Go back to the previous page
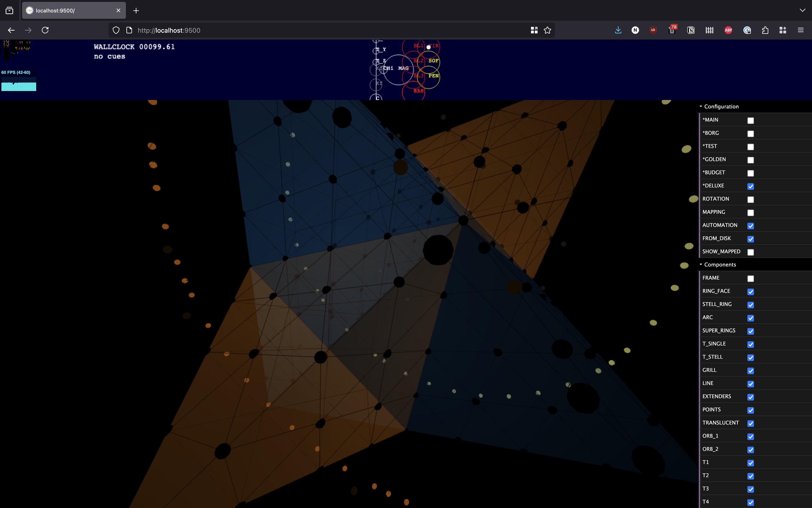Image resolution: width=812 pixels, height=508 pixels. pos(12,30)
